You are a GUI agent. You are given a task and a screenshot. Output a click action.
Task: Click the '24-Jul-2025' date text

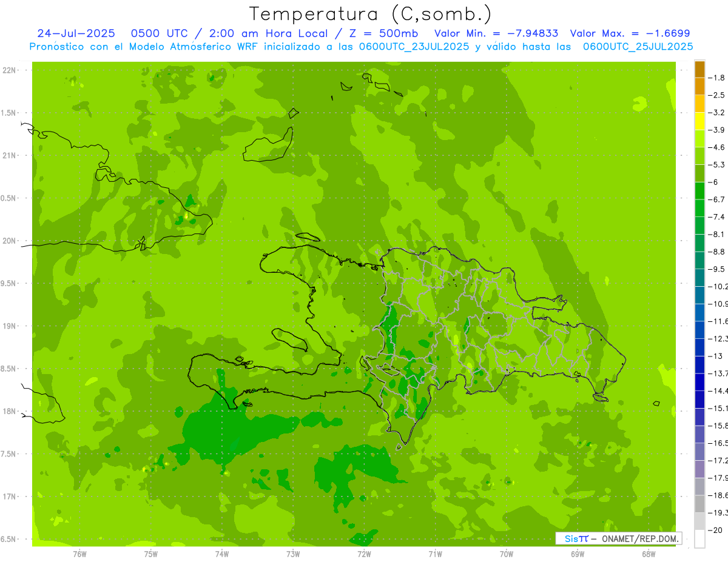[x=76, y=33]
